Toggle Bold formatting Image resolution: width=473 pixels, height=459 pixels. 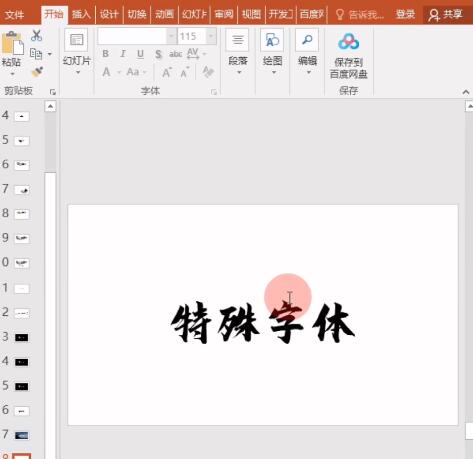pyautogui.click(x=105, y=54)
